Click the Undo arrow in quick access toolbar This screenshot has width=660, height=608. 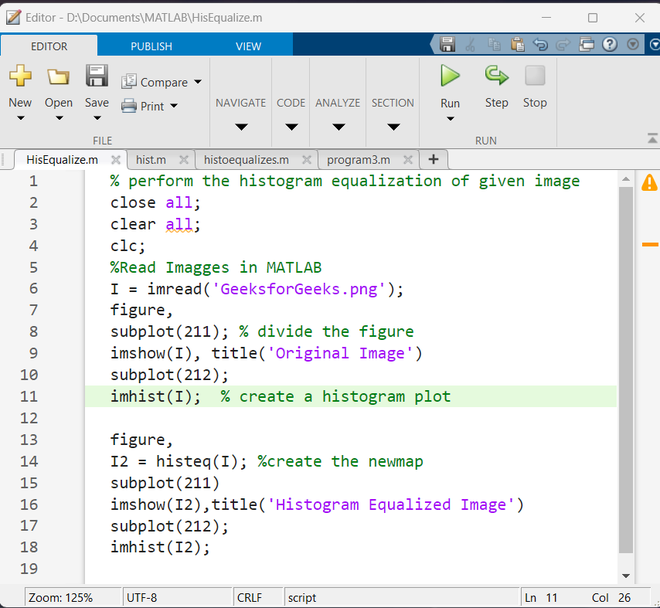coord(540,45)
